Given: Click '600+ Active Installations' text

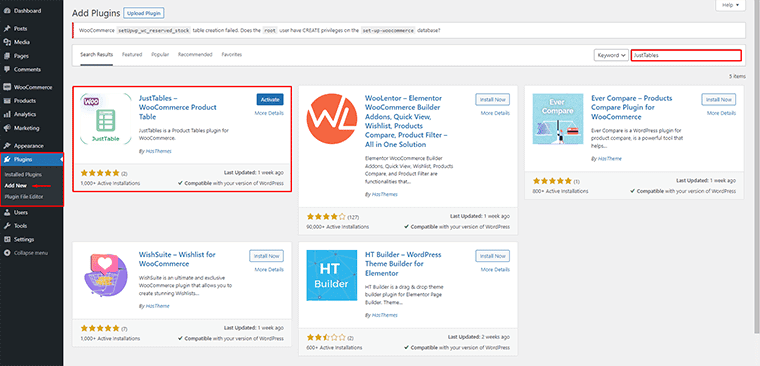Looking at the screenshot, I should pos(335,348).
